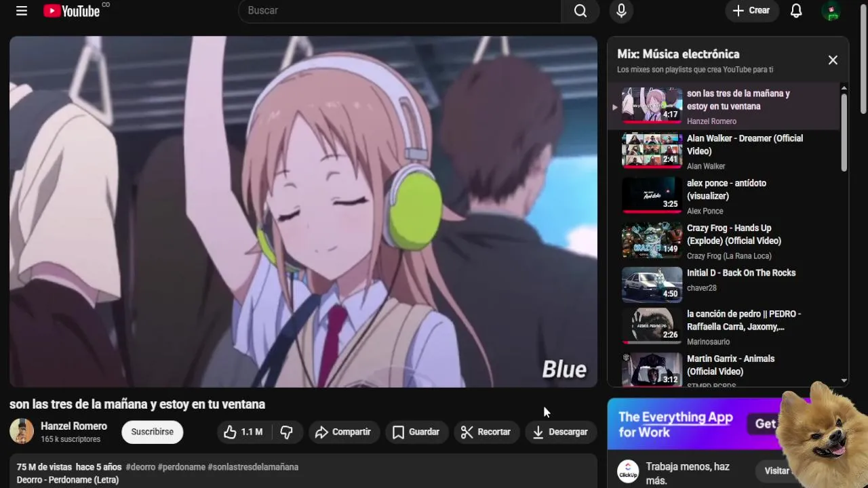The width and height of the screenshot is (868, 488).
Task: Click chaver28 channel text
Action: tap(702, 287)
